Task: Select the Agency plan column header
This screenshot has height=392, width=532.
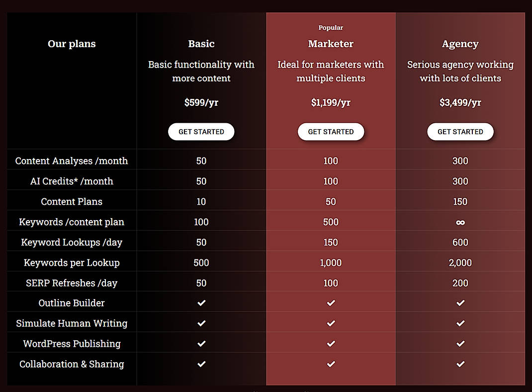Action: 460,44
